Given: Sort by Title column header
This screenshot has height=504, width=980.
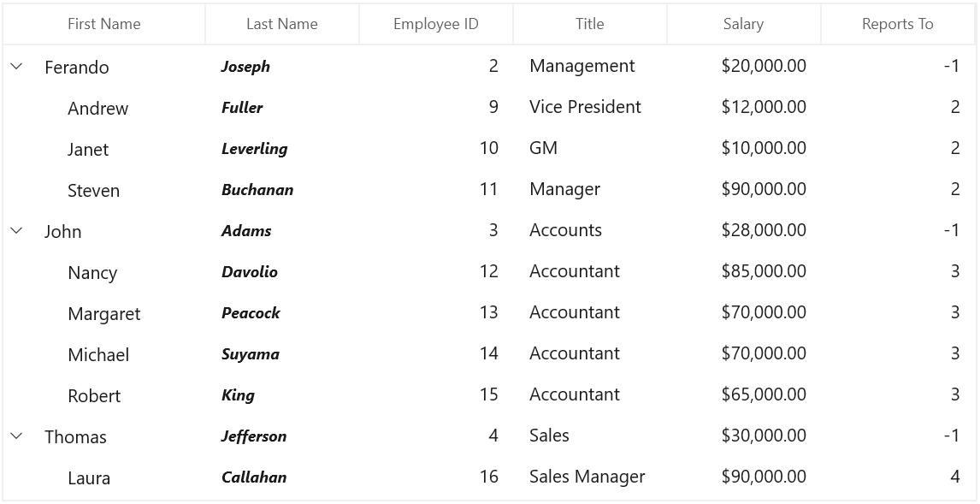Looking at the screenshot, I should point(589,24).
